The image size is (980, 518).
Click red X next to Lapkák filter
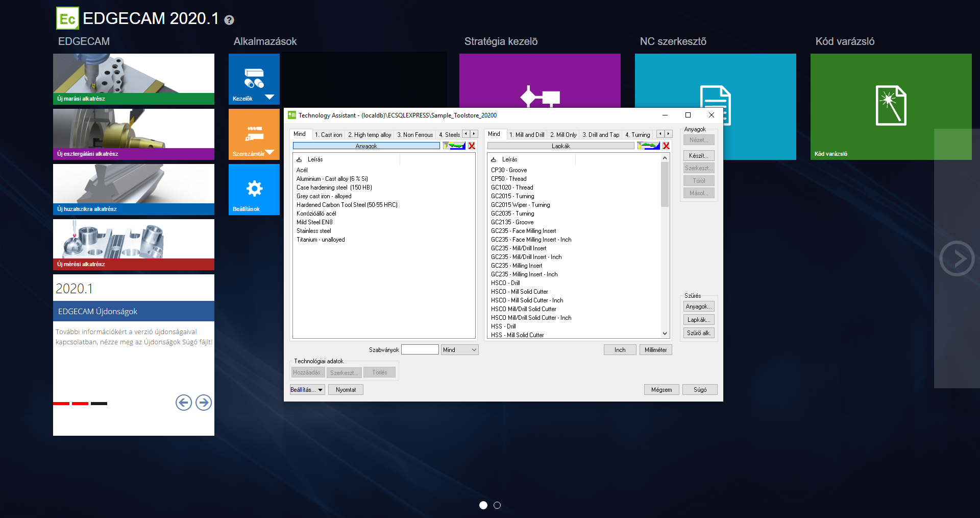(666, 146)
